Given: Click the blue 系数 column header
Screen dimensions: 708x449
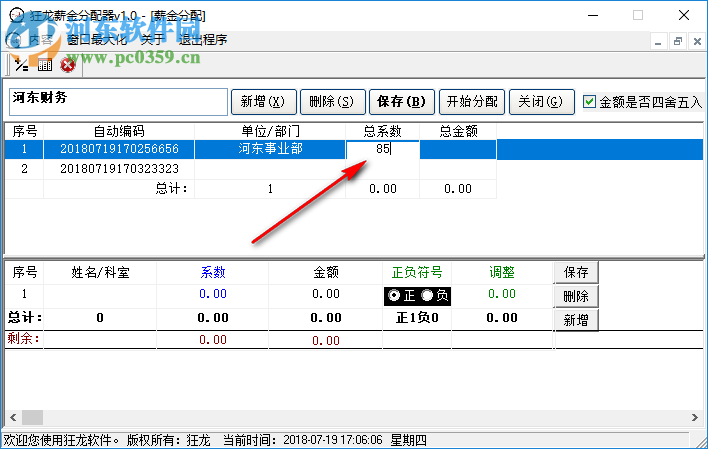Looking at the screenshot, I should click(x=213, y=272).
